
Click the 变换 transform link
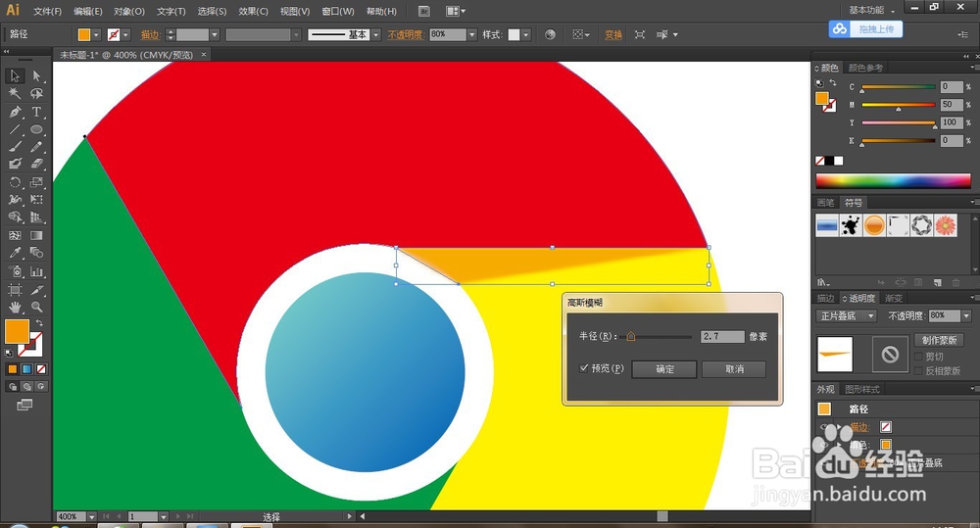tap(613, 35)
